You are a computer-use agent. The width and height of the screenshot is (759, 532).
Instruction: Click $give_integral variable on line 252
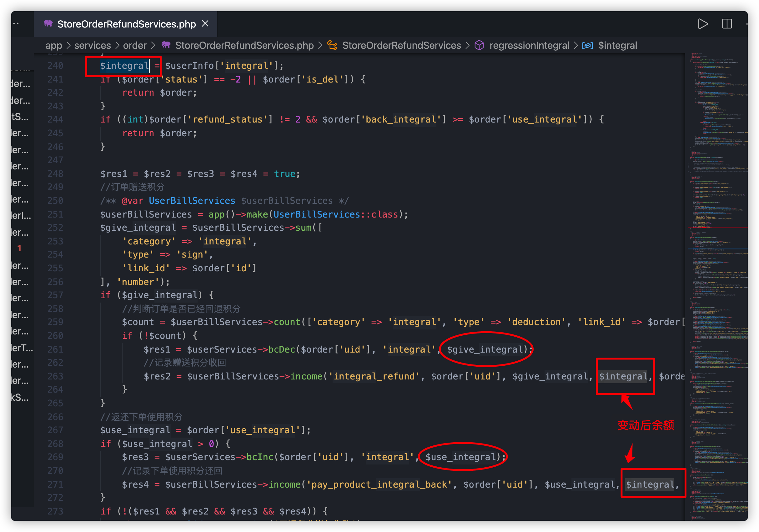(x=138, y=228)
